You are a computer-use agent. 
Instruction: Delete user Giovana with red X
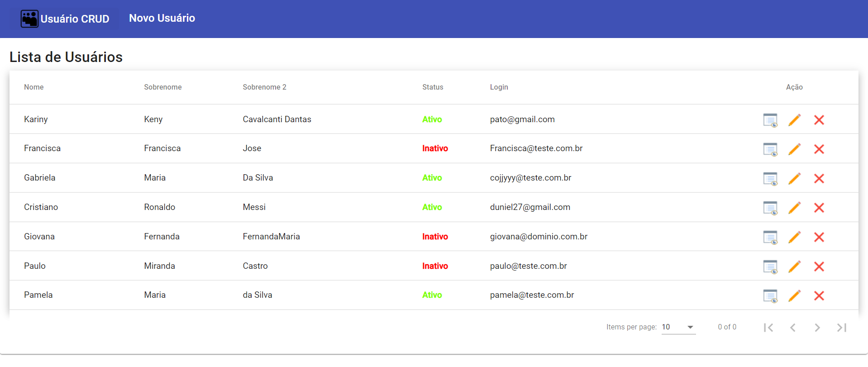pyautogui.click(x=819, y=237)
